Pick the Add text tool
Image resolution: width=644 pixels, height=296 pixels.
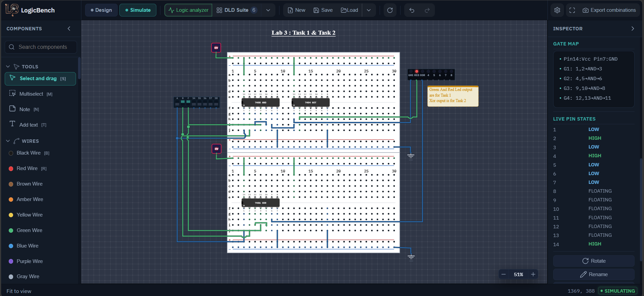pyautogui.click(x=40, y=125)
